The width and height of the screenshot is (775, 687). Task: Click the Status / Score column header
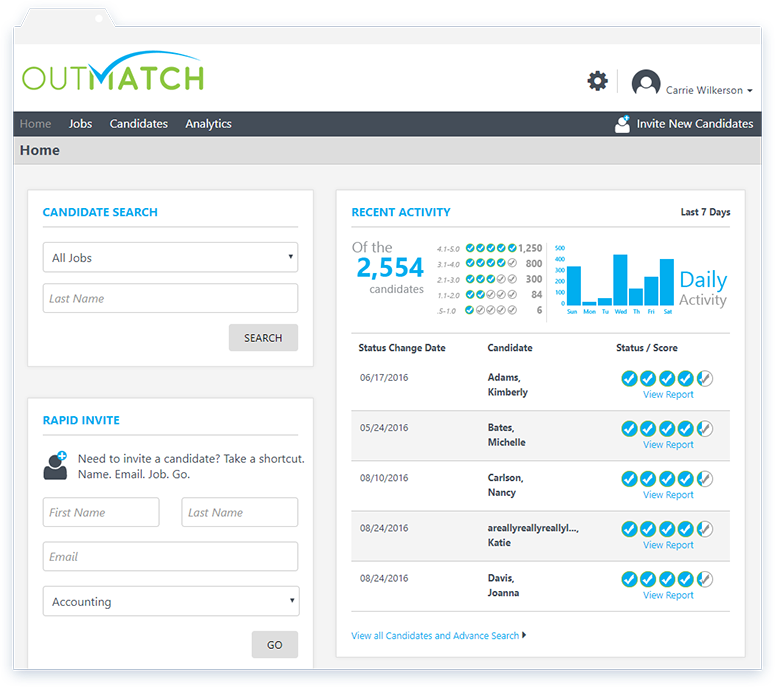pyautogui.click(x=646, y=347)
